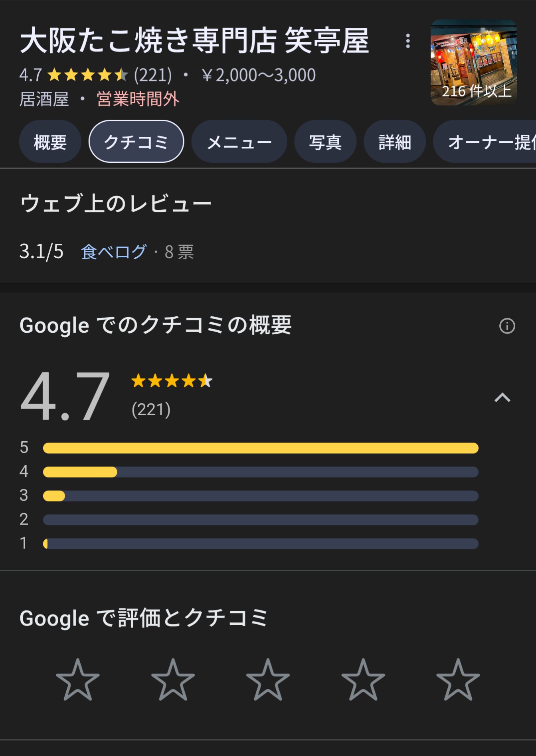Rate three stars on Google
The width and height of the screenshot is (536, 756).
click(268, 679)
